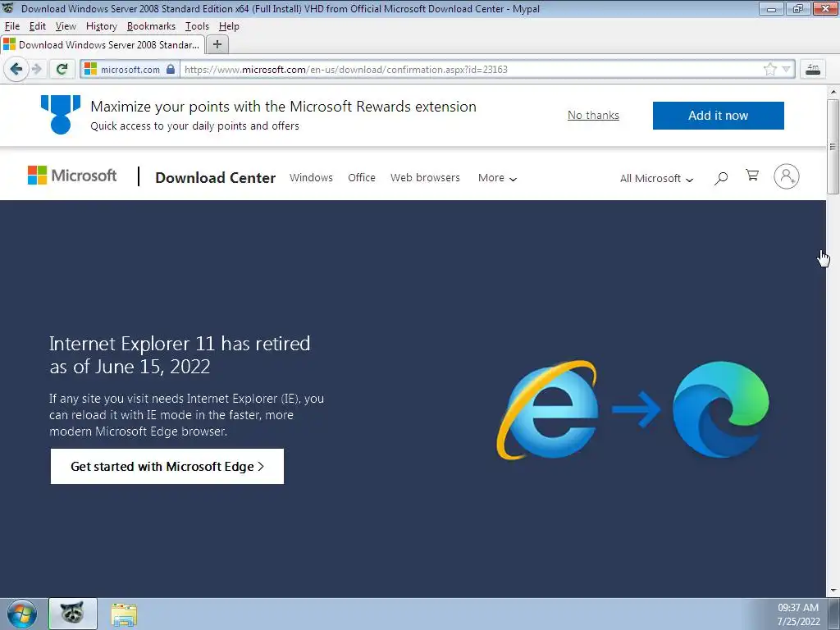Screen dimensions: 840x630
Task: Click the browser Back arrow button
Action: 16,69
